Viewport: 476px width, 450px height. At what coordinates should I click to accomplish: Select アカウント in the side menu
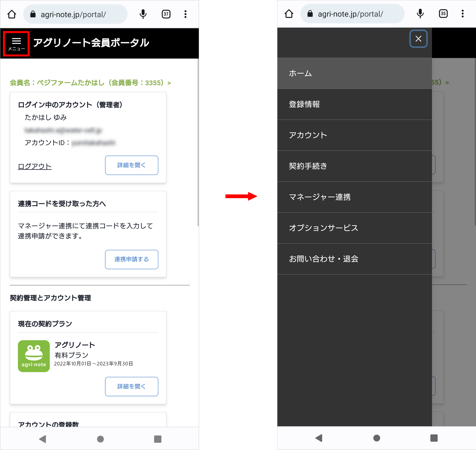355,135
